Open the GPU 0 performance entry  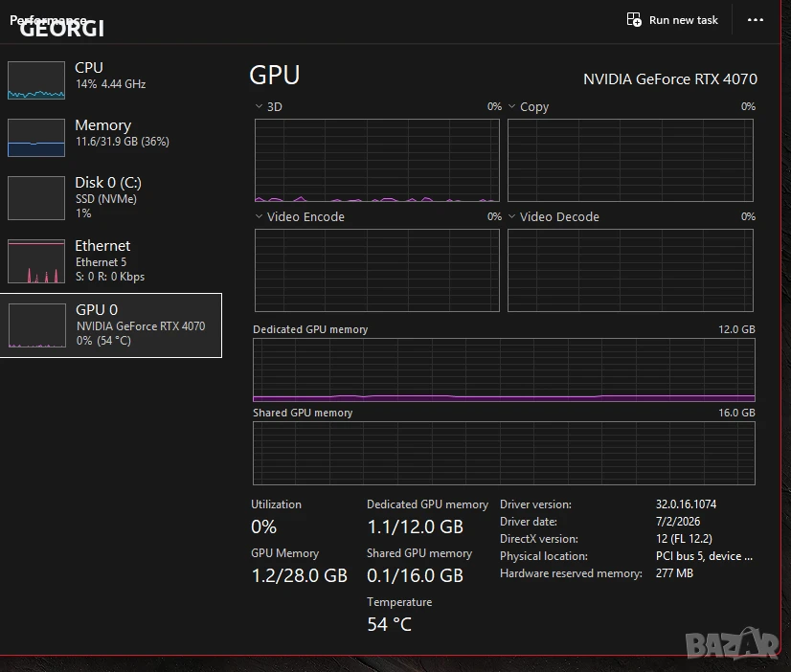pos(111,325)
